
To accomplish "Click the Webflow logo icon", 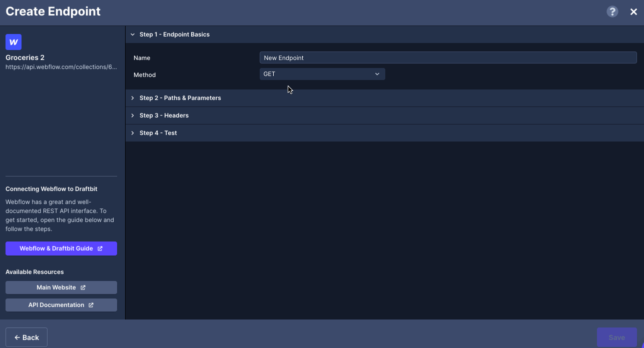I will pyautogui.click(x=14, y=42).
